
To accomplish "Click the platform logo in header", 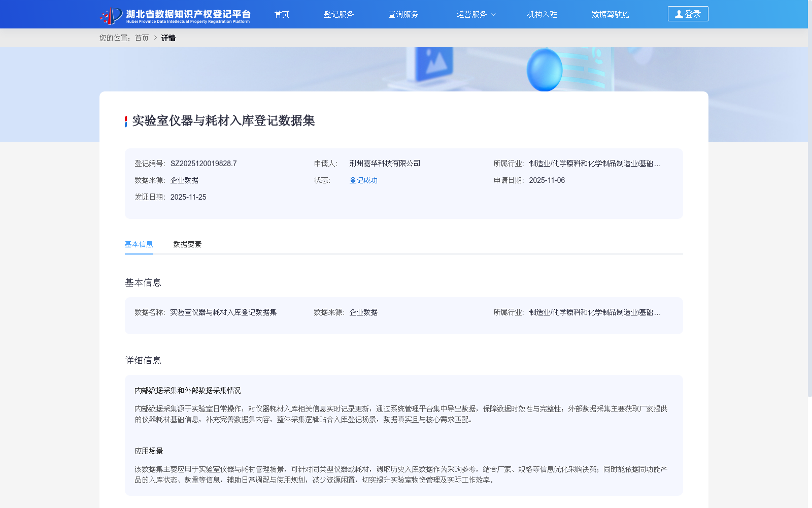I will (x=175, y=15).
